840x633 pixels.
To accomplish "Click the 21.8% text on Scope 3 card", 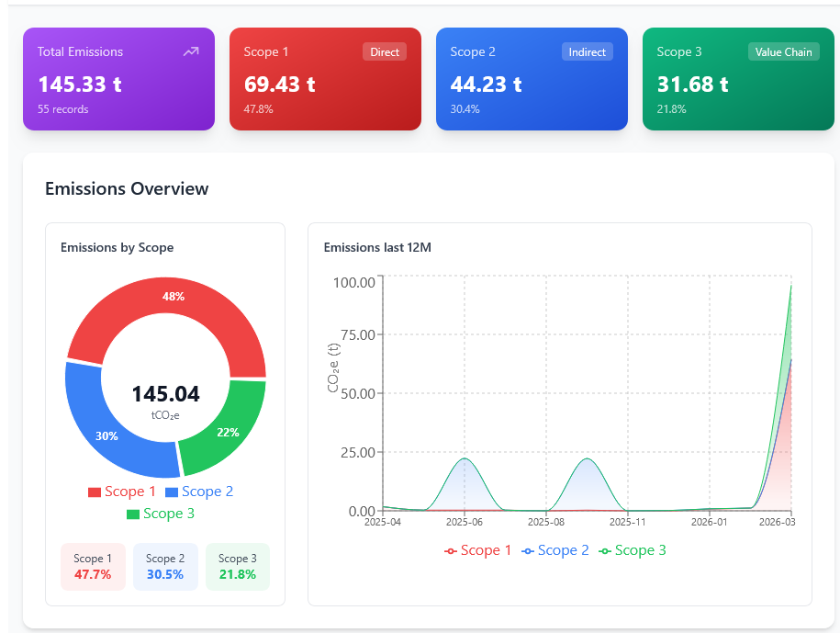I will [671, 109].
